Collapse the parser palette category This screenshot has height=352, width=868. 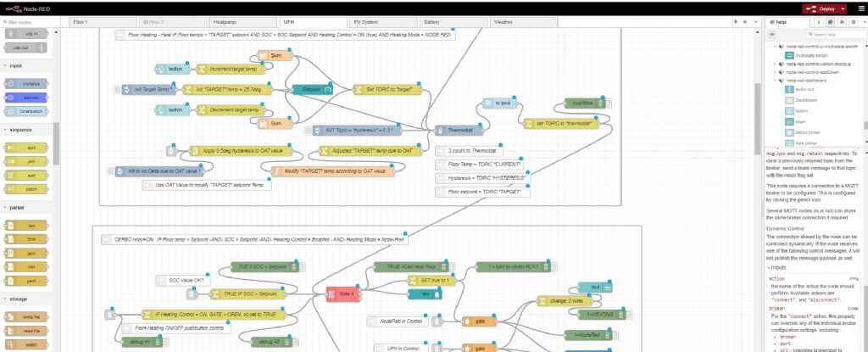(x=5, y=207)
